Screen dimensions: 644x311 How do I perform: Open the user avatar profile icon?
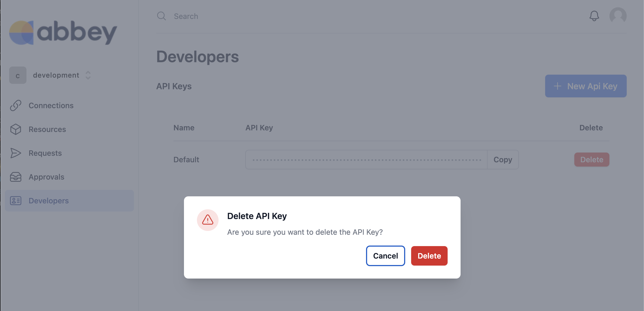tap(618, 16)
